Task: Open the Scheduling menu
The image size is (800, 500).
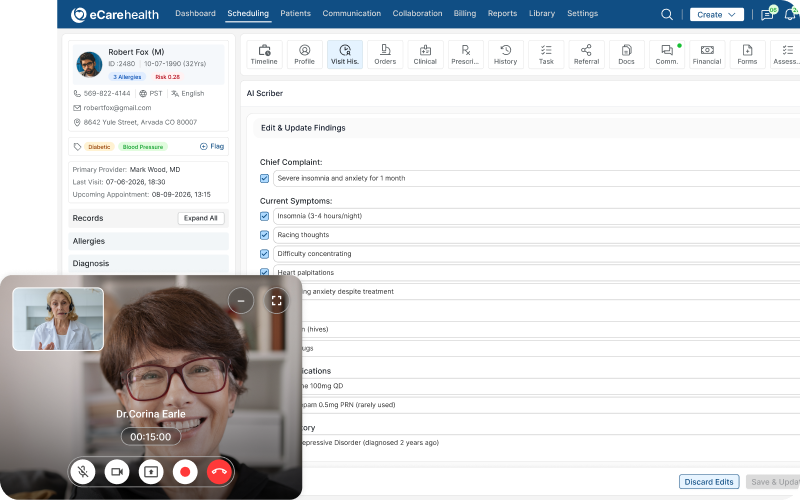Action: click(x=248, y=13)
